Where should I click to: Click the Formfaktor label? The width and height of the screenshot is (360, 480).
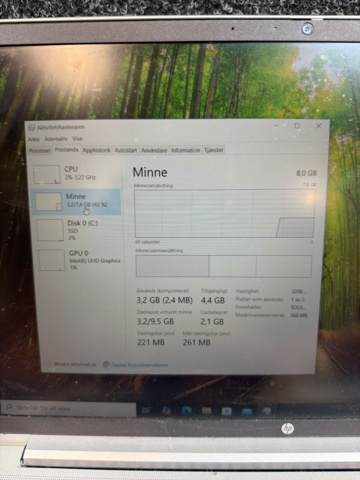(249, 307)
